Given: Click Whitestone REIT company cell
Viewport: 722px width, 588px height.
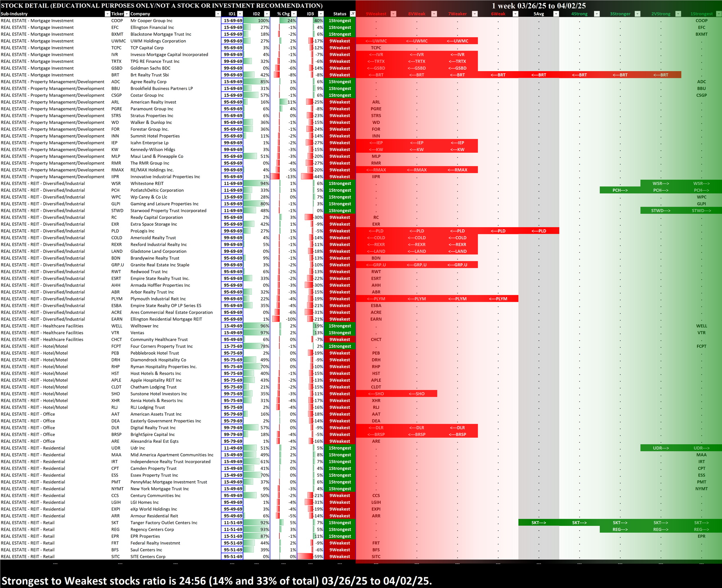Looking at the screenshot, I should [x=147, y=183].
